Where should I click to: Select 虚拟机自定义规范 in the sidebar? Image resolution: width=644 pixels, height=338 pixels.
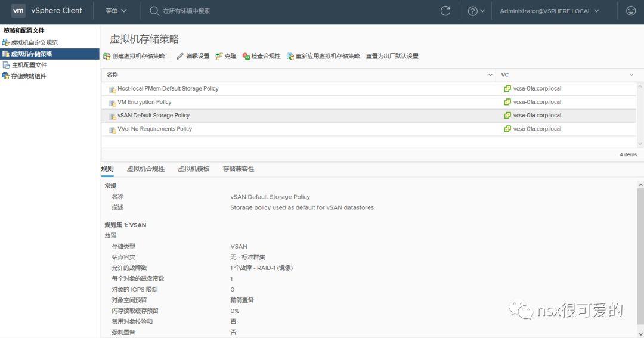[35, 43]
